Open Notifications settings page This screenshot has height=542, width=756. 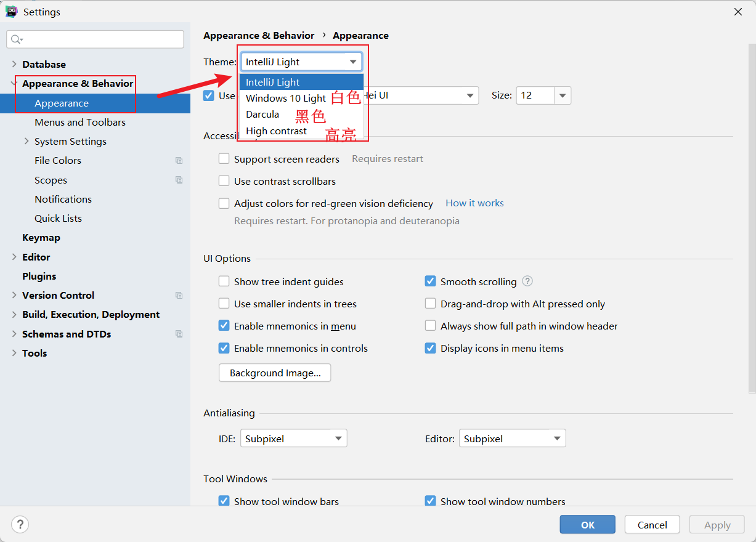(x=63, y=199)
